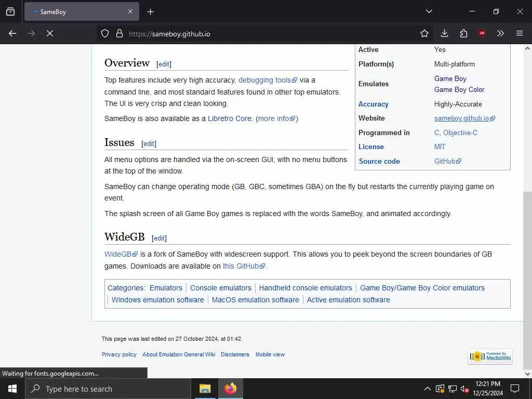This screenshot has height=399, width=532.
Task: Click the taskbar search box
Action: [x=108, y=389]
